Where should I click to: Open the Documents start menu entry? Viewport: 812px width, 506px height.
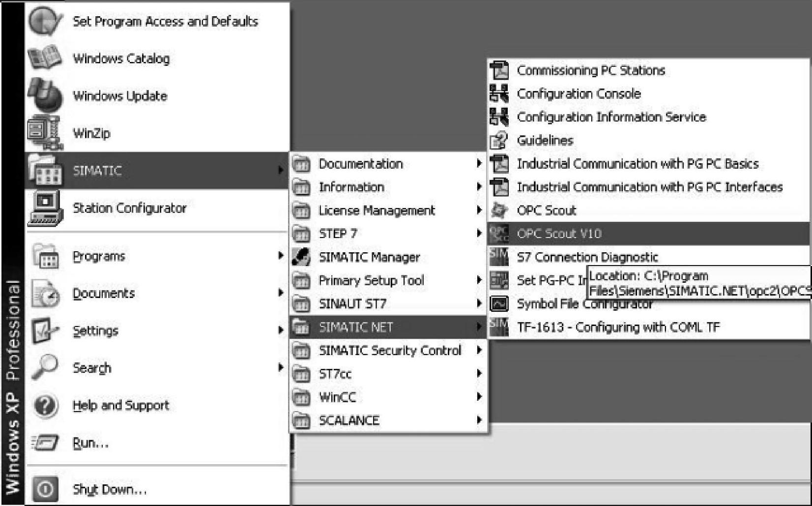(157, 294)
